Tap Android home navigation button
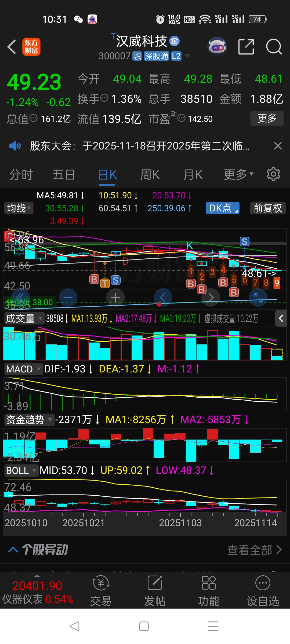Screen dimensions: 290x644 click(x=144, y=626)
